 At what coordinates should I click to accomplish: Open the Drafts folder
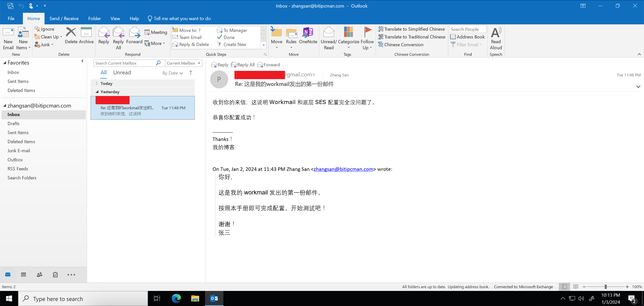pos(14,124)
